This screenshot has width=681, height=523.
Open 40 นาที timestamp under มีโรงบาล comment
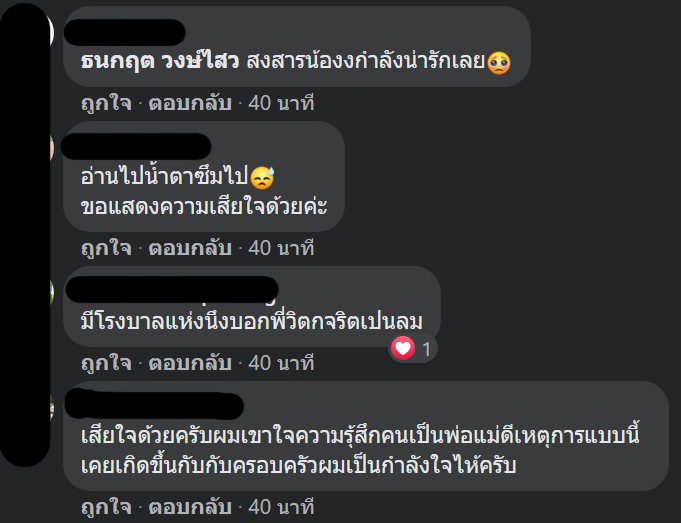[281, 363]
